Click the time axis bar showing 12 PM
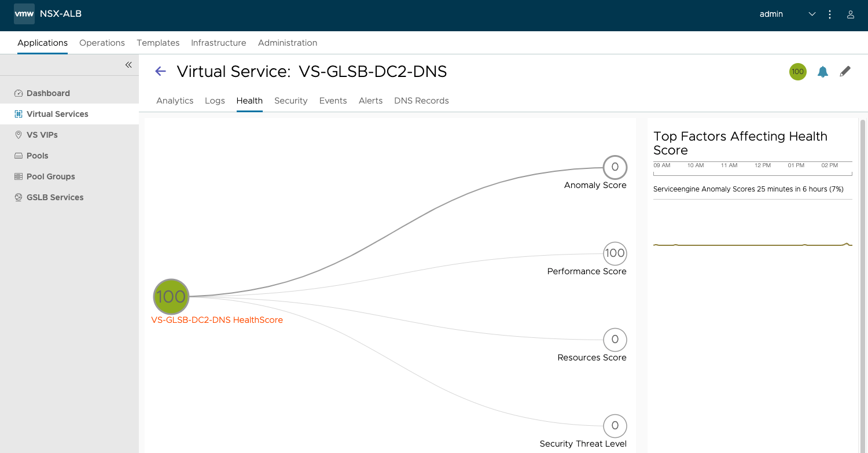868x453 pixels. [x=753, y=168]
